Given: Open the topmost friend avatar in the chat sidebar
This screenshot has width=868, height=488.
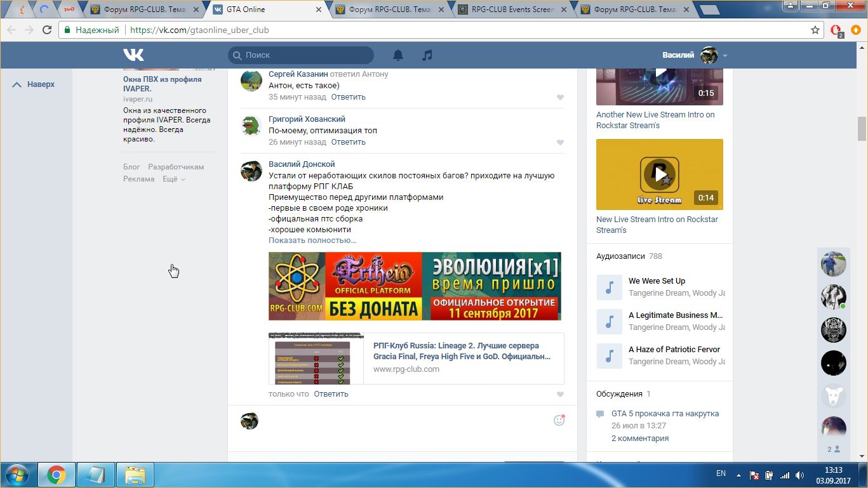Looking at the screenshot, I should coord(833,263).
